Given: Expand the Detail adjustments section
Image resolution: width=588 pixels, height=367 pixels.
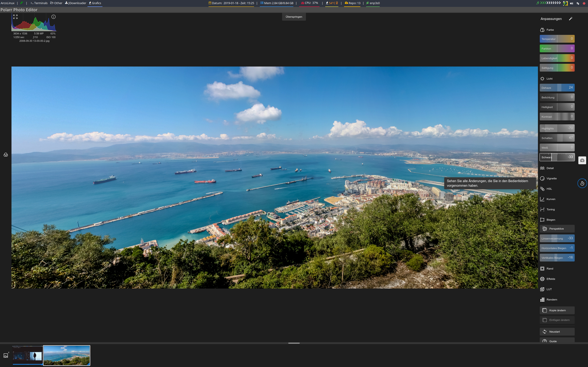Looking at the screenshot, I should pyautogui.click(x=550, y=168).
